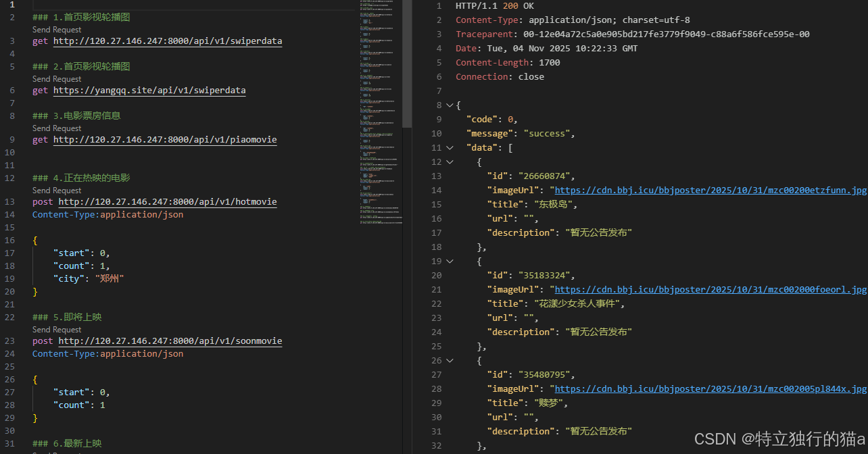Click the left editor vertical scrollbar thumb

coord(407,64)
